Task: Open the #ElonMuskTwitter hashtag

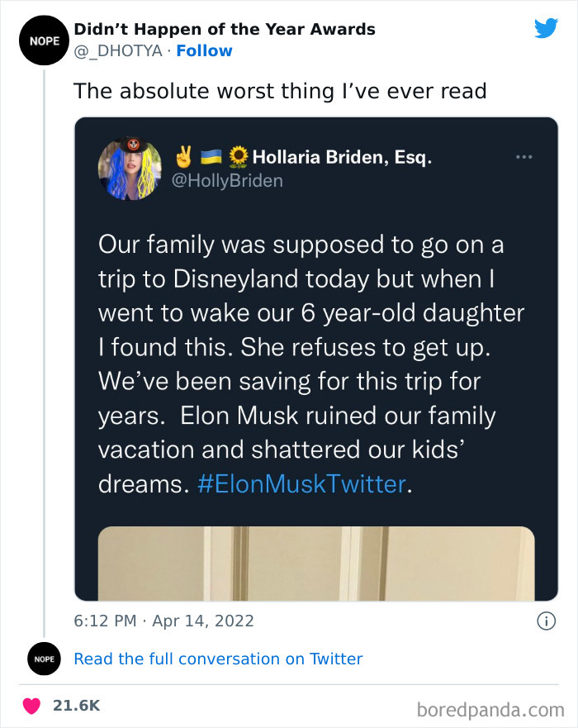Action: [x=302, y=483]
